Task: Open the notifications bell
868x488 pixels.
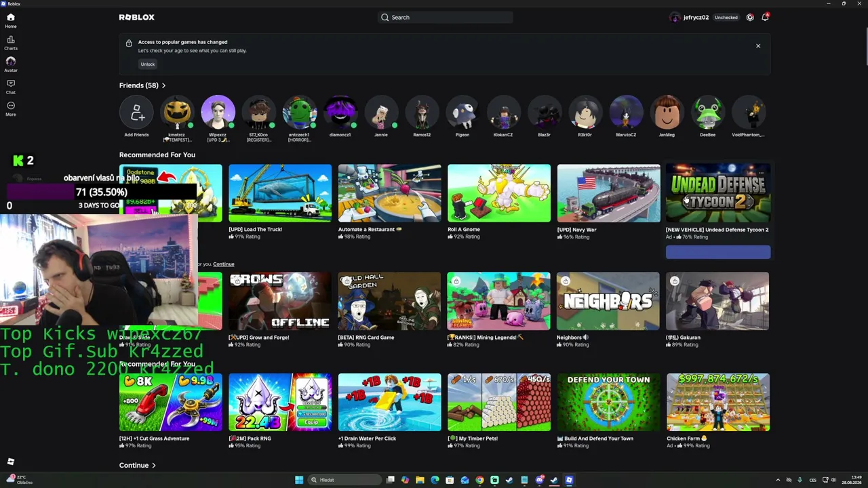Action: [765, 18]
